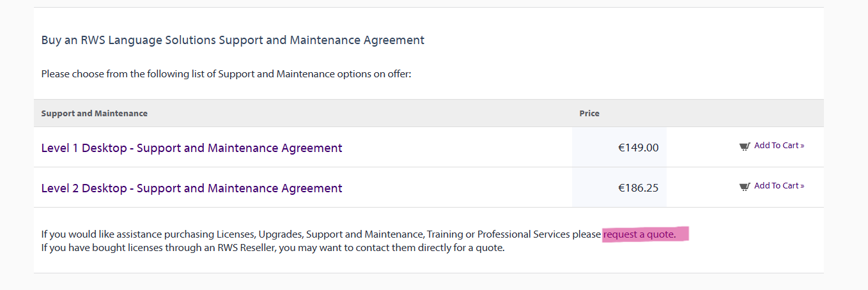Click the Support and Maintenance column header
The height and width of the screenshot is (290, 868).
coord(95,114)
